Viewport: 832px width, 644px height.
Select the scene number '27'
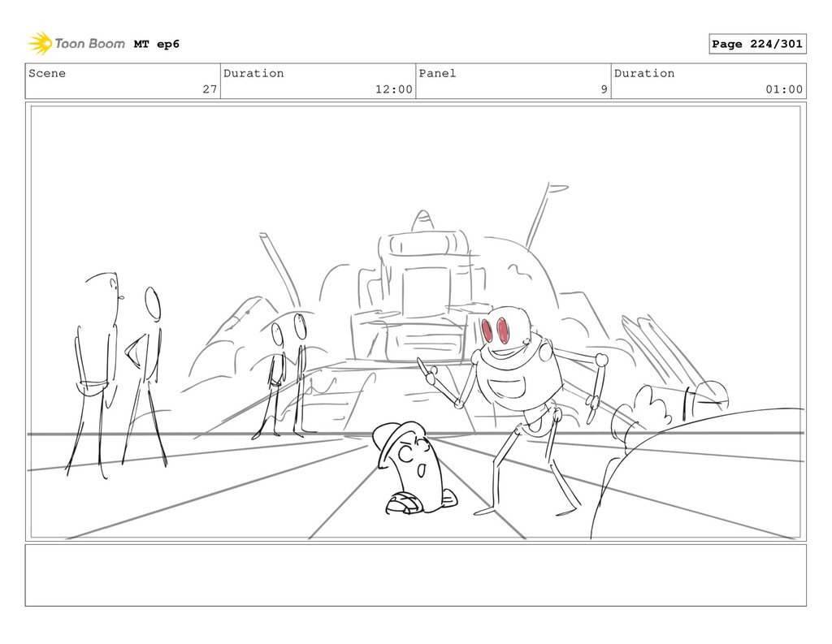point(210,89)
